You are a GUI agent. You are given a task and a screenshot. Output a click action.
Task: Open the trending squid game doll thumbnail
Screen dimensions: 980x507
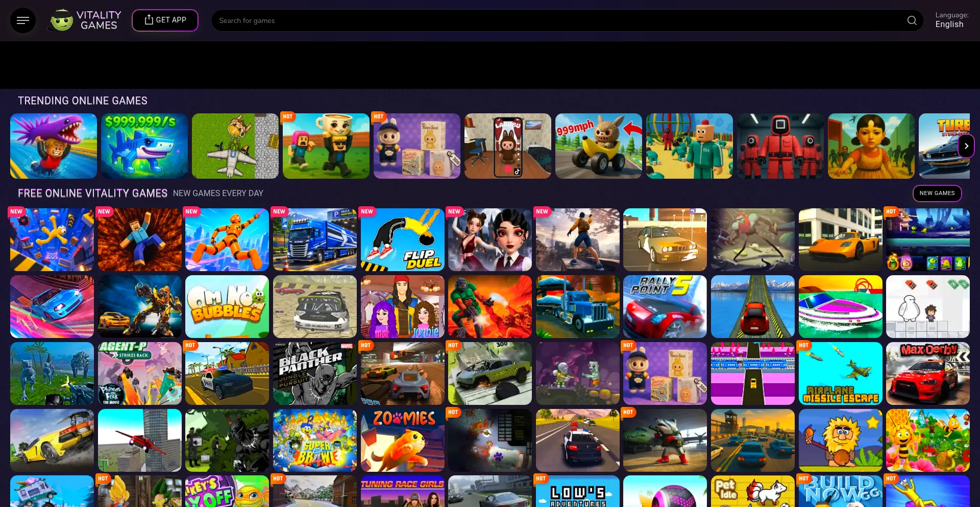pos(871,146)
